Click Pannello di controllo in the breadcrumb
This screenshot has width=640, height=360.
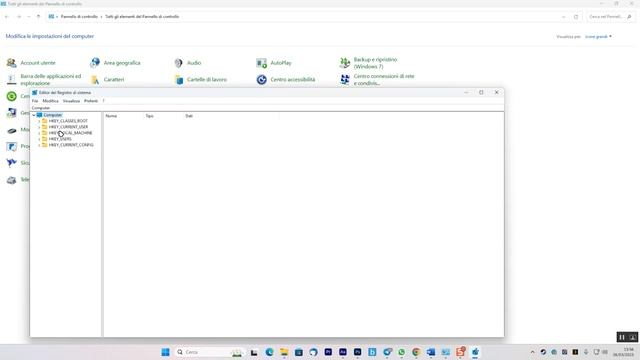[79, 17]
